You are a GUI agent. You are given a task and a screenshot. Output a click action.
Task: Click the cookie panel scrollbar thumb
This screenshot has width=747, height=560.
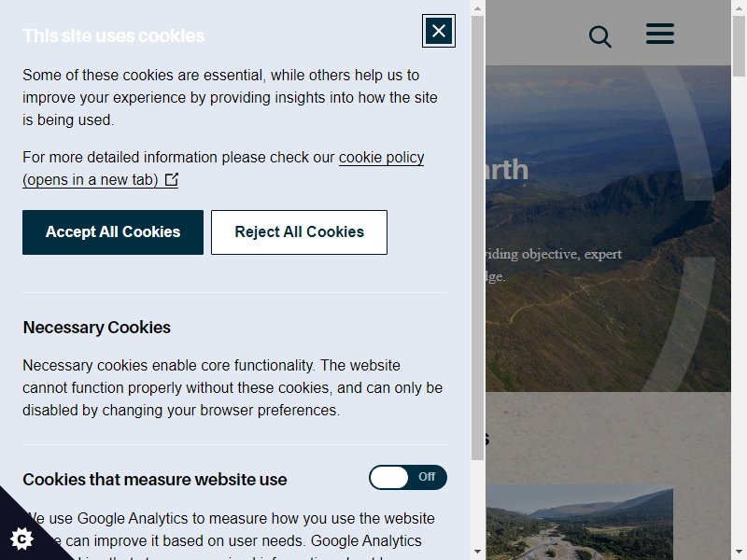click(477, 238)
